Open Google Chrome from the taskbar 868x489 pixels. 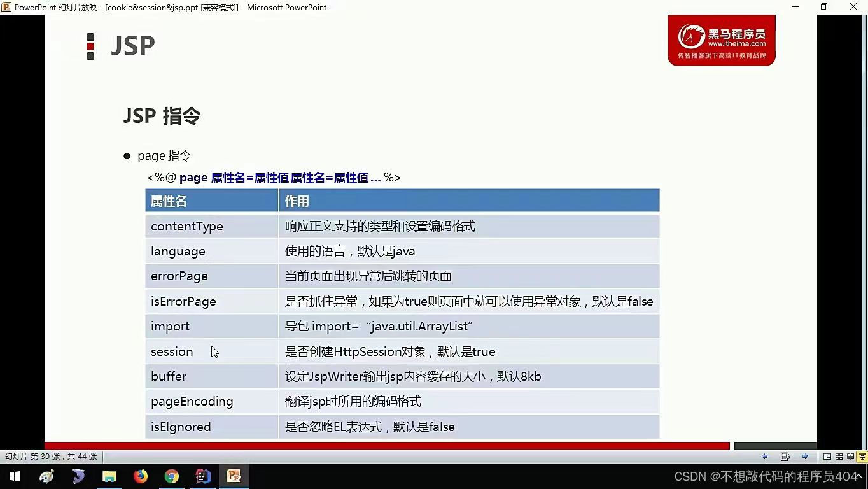pyautogui.click(x=172, y=476)
